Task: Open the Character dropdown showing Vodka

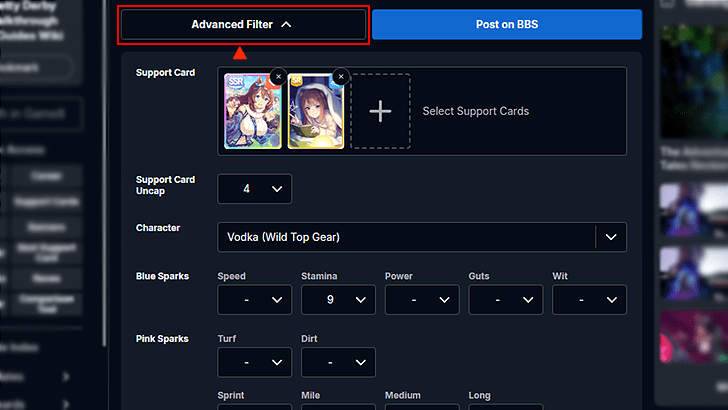Action: pos(422,237)
